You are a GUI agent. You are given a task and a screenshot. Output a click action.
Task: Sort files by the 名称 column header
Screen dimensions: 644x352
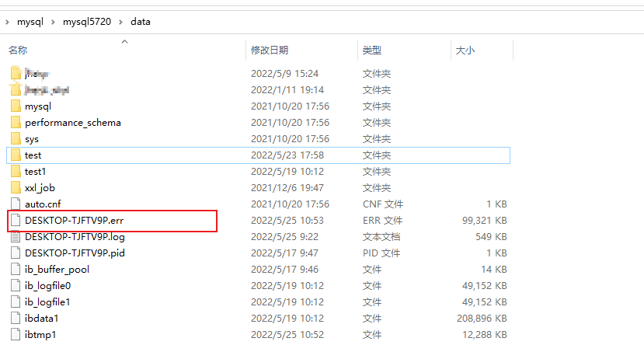(18, 51)
